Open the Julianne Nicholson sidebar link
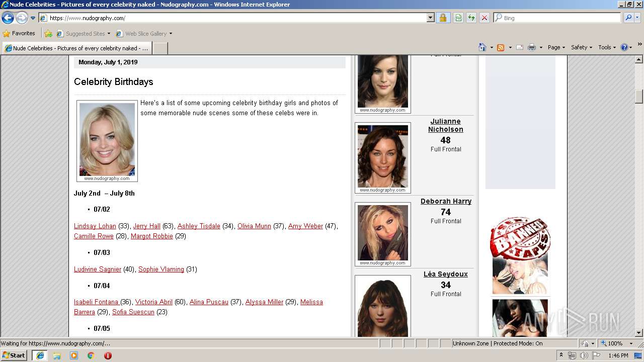 [x=446, y=125]
